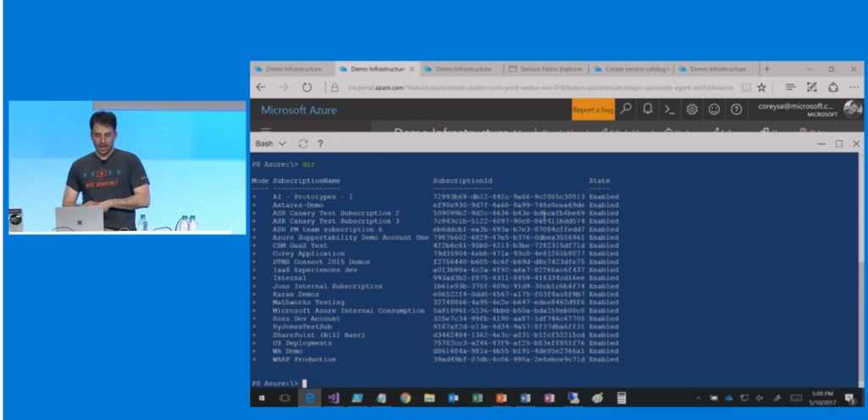
Task: Open the Edge Hub icon
Action: point(791,87)
